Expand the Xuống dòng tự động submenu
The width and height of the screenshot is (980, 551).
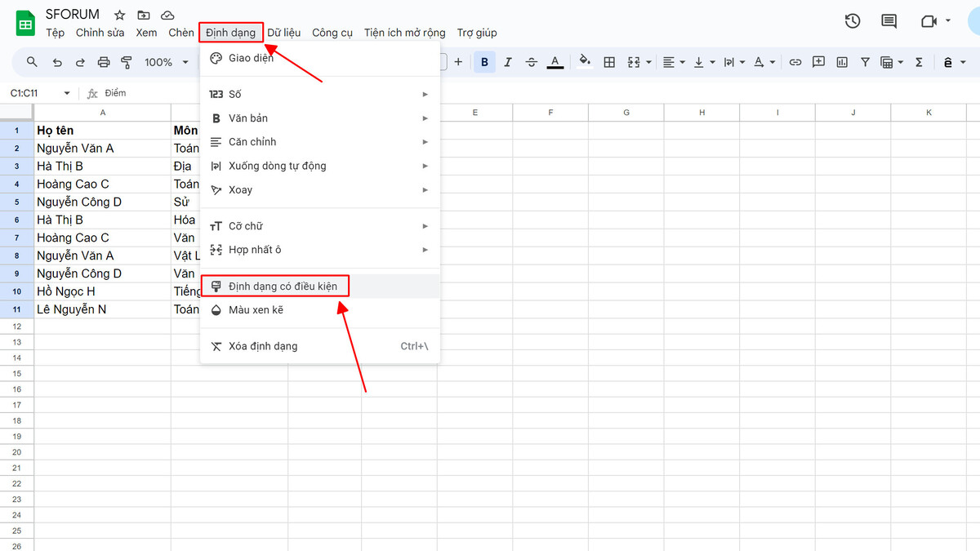(x=320, y=166)
